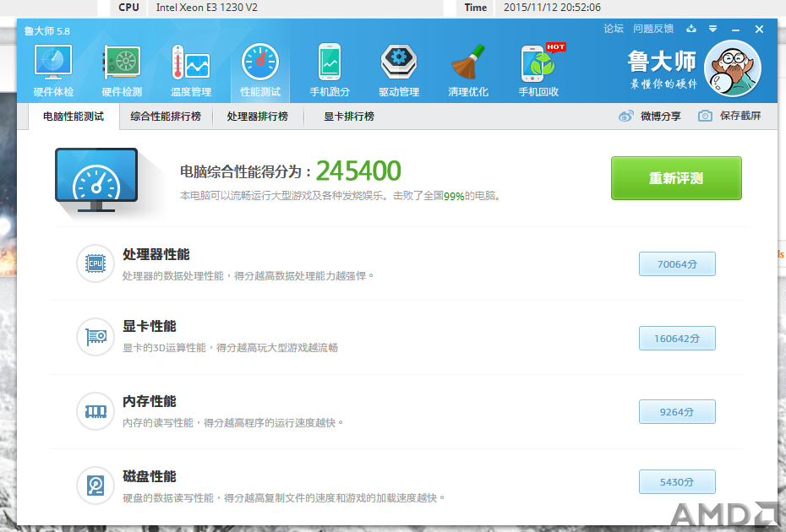This screenshot has height=532, width=786.
Task: Click the 内存性能 heading
Action: tap(150, 401)
